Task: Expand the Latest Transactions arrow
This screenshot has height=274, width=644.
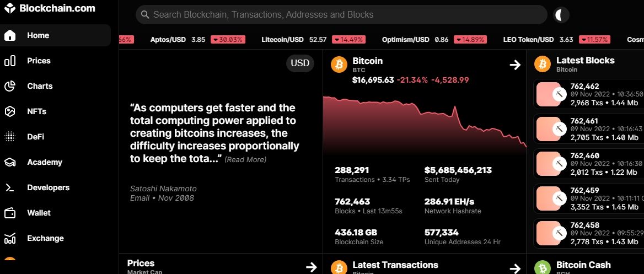Action: pyautogui.click(x=515, y=268)
